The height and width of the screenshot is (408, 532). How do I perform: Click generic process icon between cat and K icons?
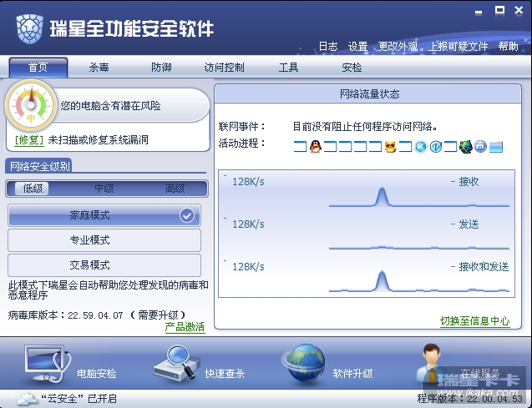(x=405, y=147)
